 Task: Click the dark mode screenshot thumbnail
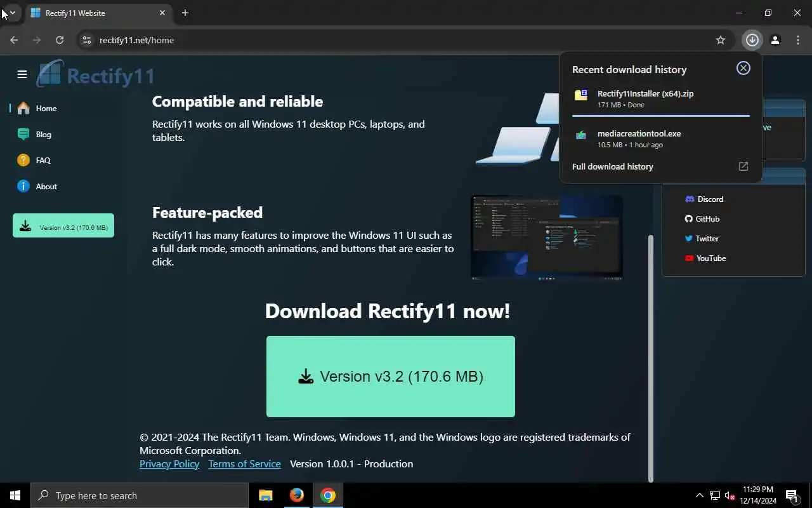(547, 237)
